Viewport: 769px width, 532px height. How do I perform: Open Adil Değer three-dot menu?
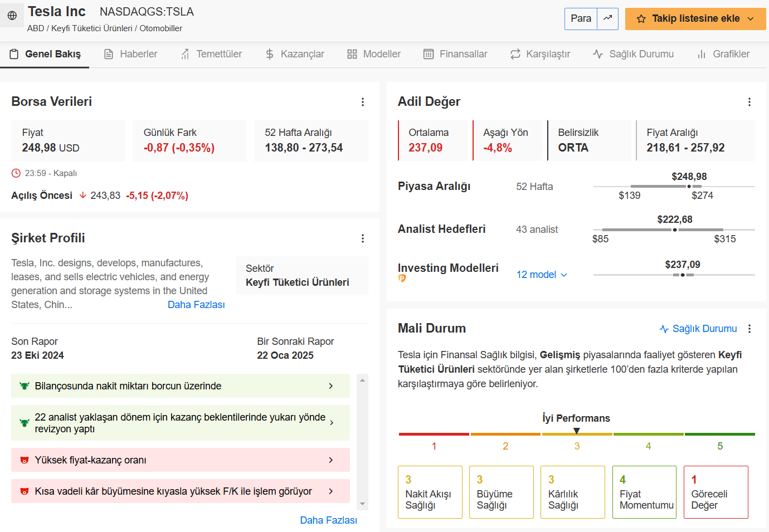(x=749, y=102)
